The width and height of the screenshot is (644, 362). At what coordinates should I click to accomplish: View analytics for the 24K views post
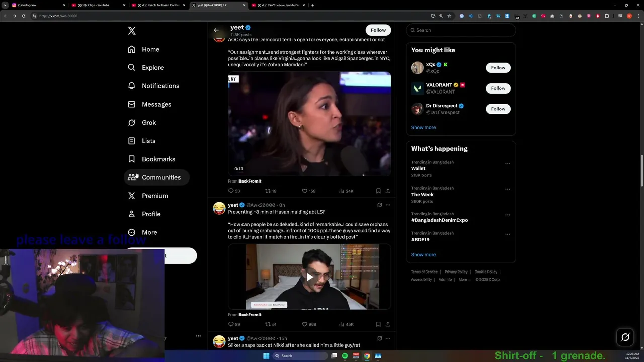346,191
